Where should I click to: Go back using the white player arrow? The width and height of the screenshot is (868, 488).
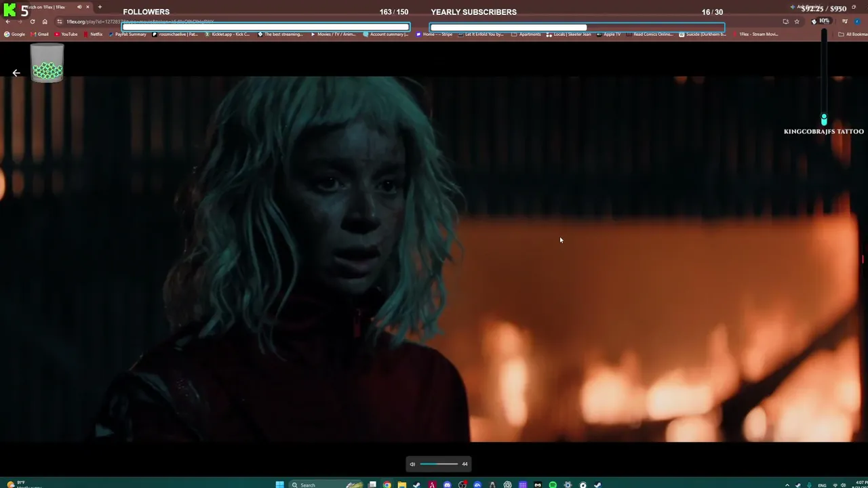[16, 73]
